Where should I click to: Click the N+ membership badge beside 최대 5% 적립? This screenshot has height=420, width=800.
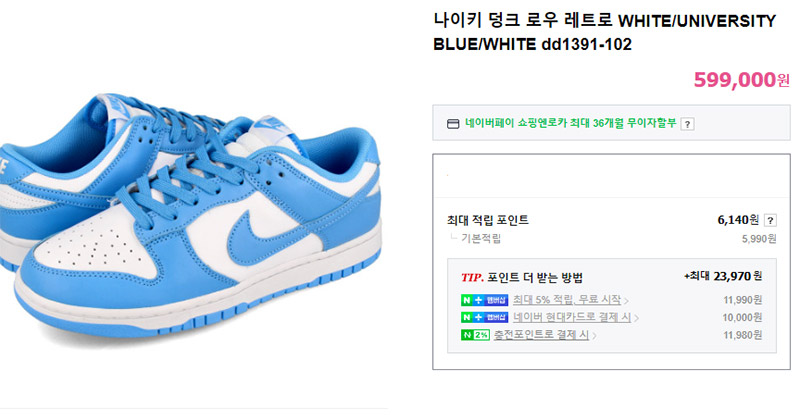point(484,300)
